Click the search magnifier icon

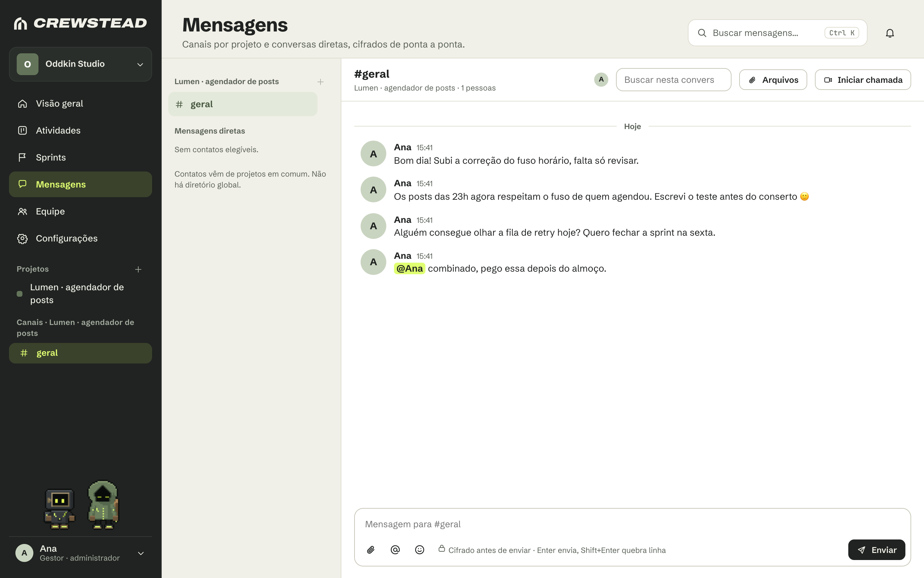tap(702, 33)
